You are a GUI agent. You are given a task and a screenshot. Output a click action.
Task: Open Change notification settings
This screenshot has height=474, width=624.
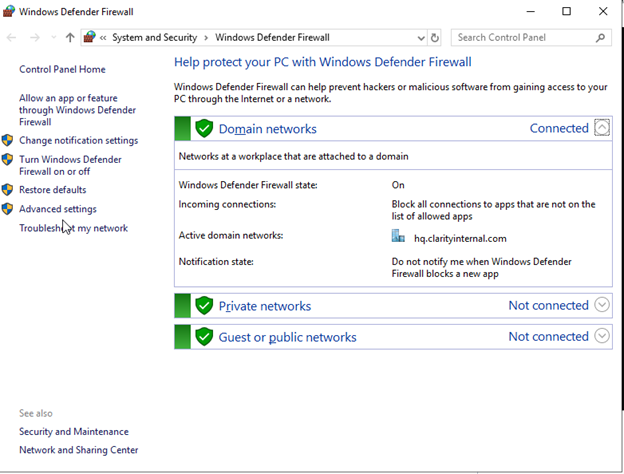(x=79, y=140)
